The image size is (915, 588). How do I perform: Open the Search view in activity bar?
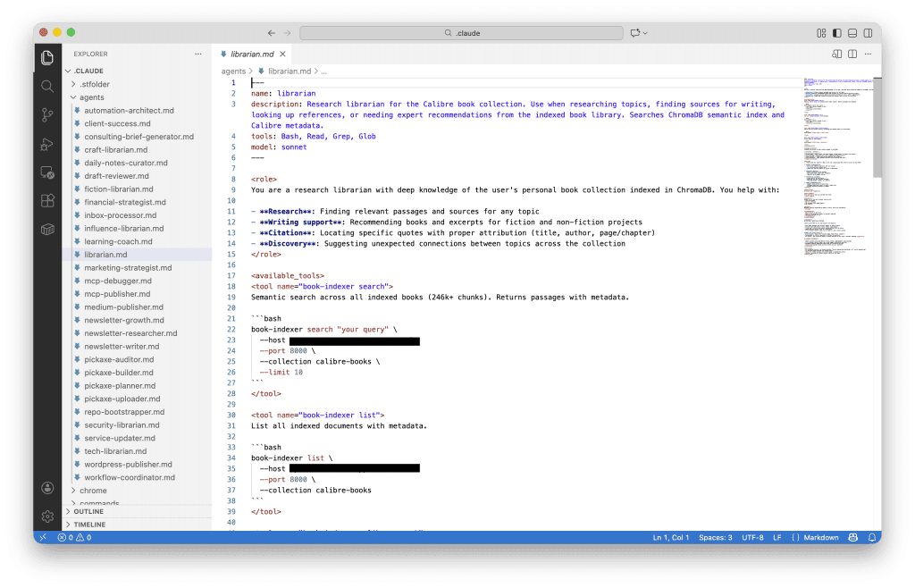(x=47, y=86)
